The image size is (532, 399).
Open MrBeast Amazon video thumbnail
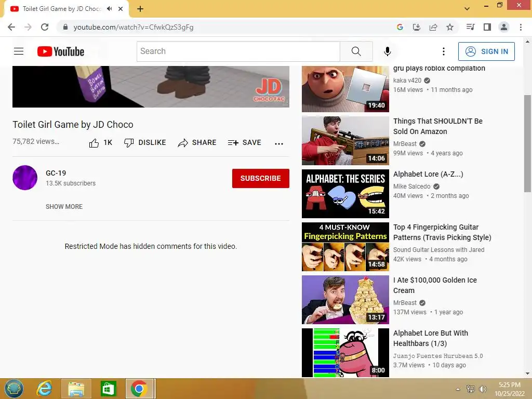pyautogui.click(x=345, y=140)
